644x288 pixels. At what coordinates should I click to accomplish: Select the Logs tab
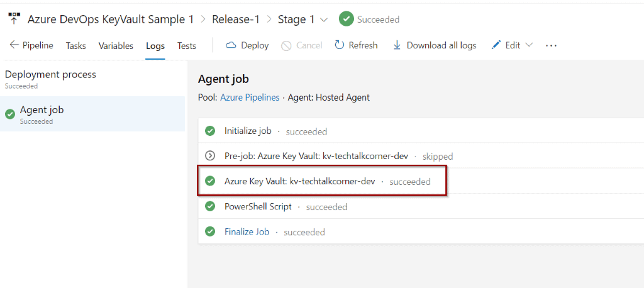tap(155, 46)
